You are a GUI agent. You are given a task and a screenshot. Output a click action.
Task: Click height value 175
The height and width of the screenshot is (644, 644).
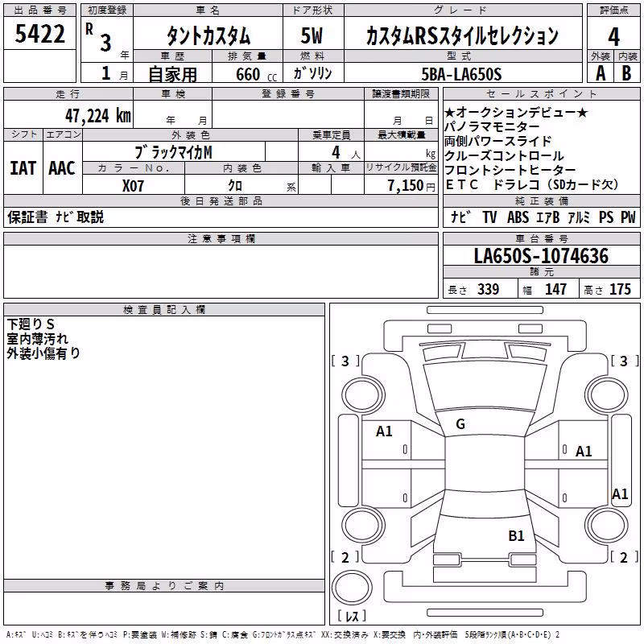[620, 289]
